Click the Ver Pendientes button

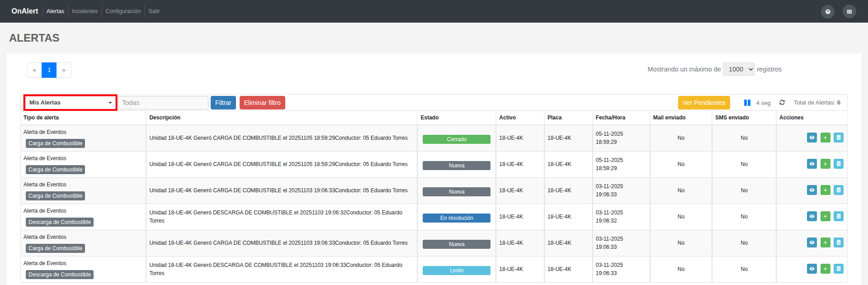(x=704, y=103)
